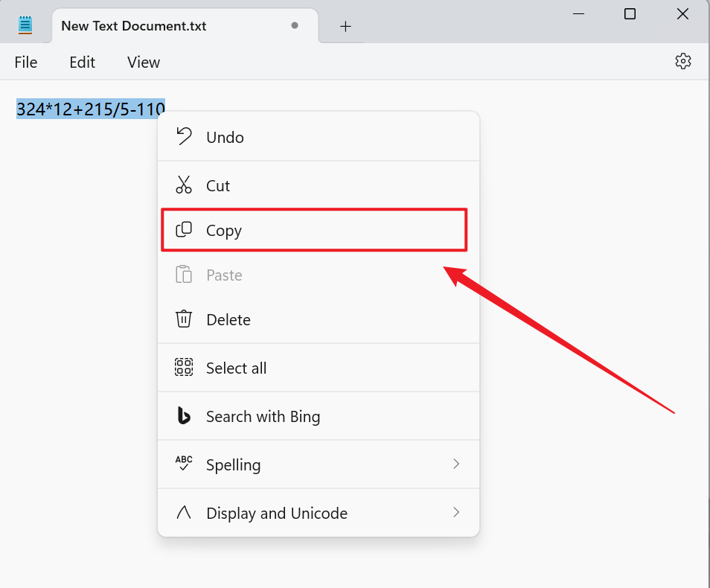This screenshot has height=588, width=710.
Task: Click the trash Delete icon
Action: pos(183,319)
